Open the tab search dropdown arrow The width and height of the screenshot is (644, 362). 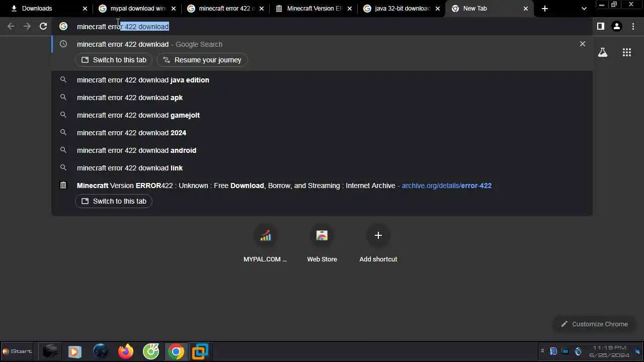click(x=584, y=9)
